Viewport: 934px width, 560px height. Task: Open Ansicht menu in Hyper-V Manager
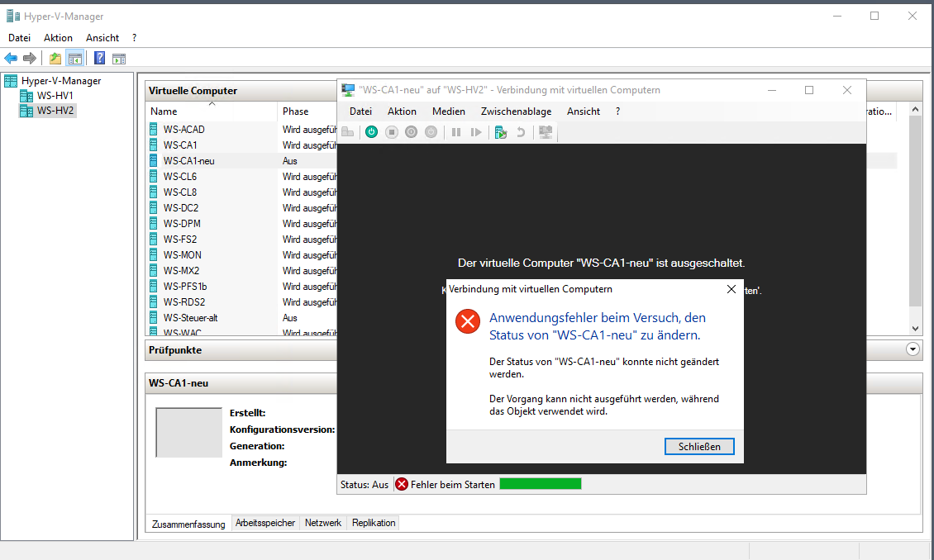point(102,37)
